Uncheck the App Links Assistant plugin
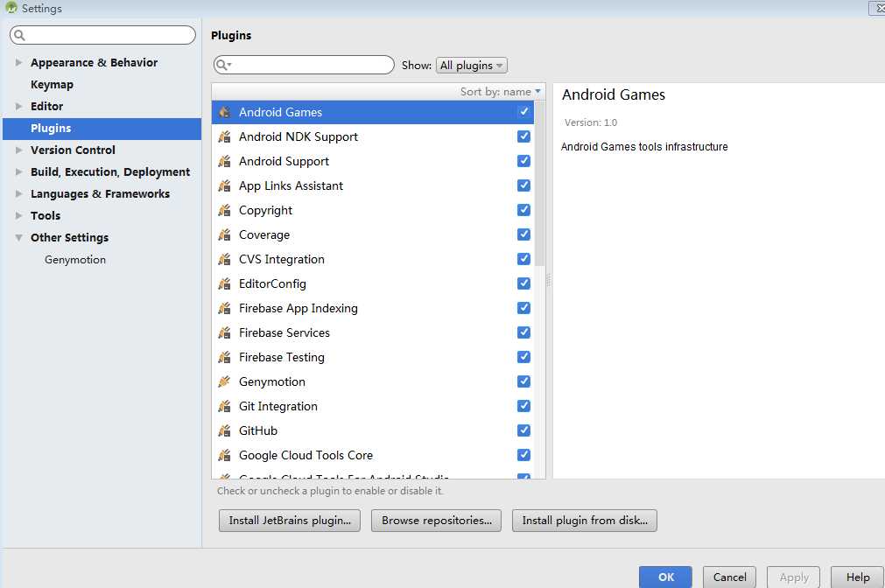This screenshot has width=885, height=588. pos(523,185)
